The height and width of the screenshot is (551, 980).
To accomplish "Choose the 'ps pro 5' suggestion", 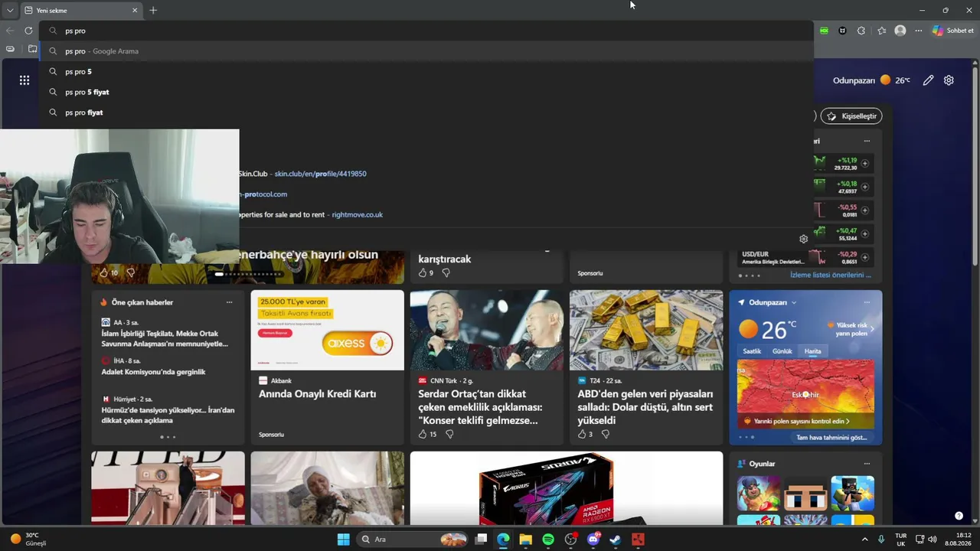I will (x=426, y=71).
